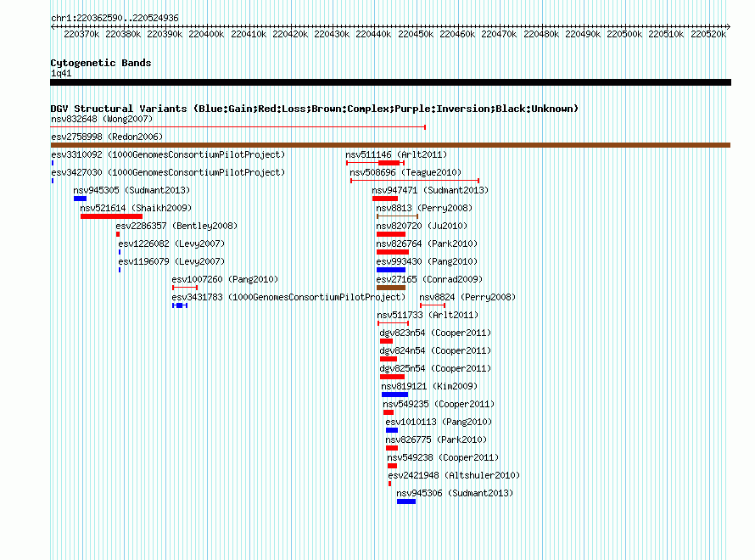Open esv3431783 (1000GenomesConsortiumPilotProject) label
Image resolution: width=755 pixels, height=560 pixels.
pos(288,297)
